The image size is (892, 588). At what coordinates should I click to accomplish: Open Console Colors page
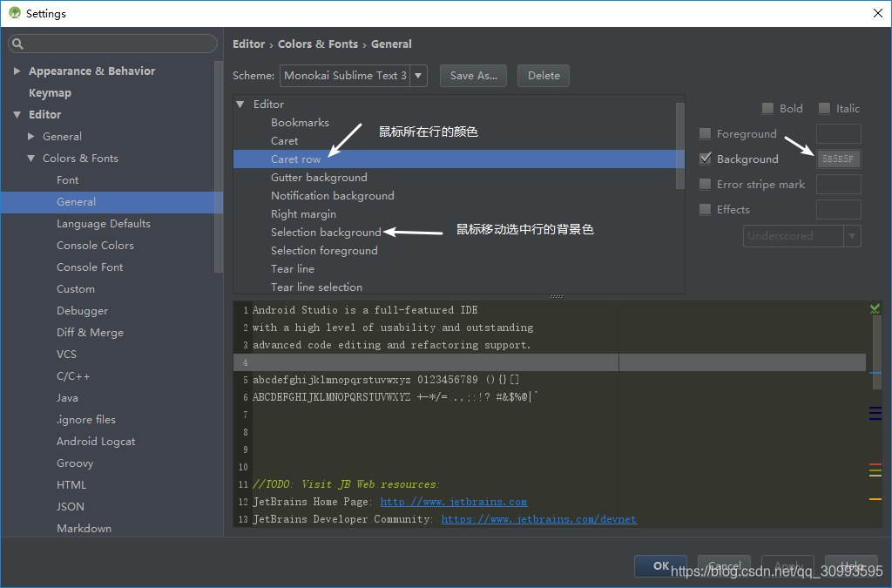(x=96, y=246)
